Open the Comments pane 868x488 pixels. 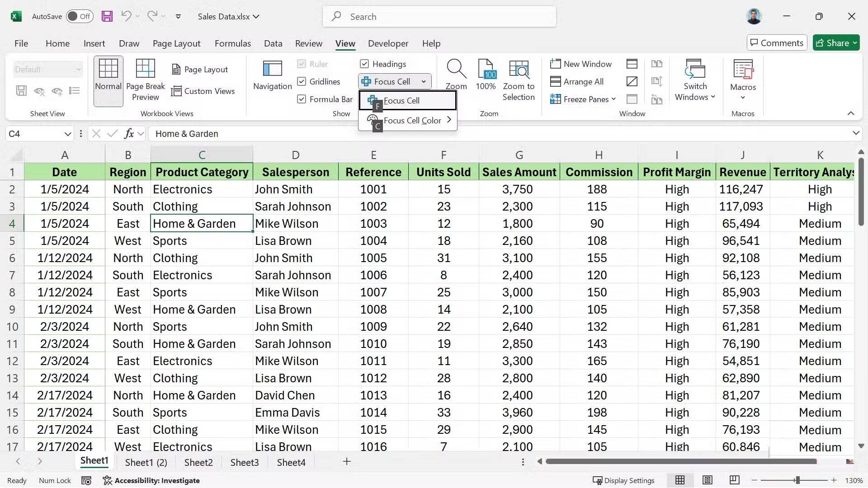click(x=777, y=42)
